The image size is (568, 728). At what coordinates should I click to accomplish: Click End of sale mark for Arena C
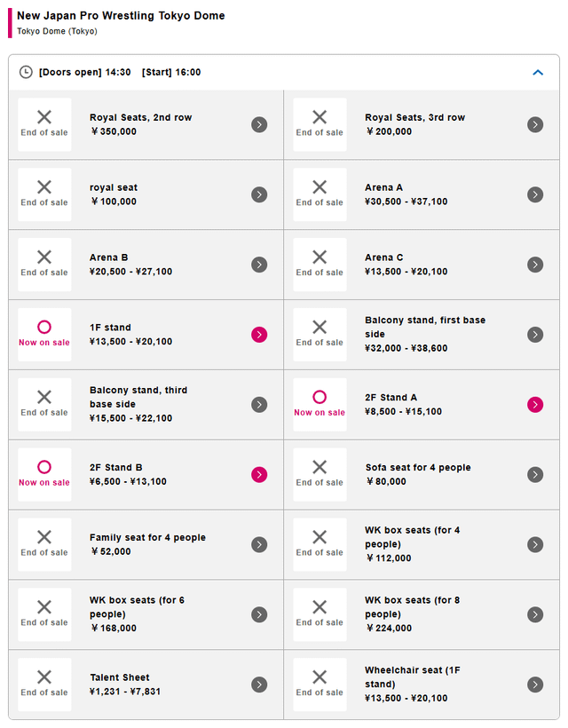tap(319, 265)
